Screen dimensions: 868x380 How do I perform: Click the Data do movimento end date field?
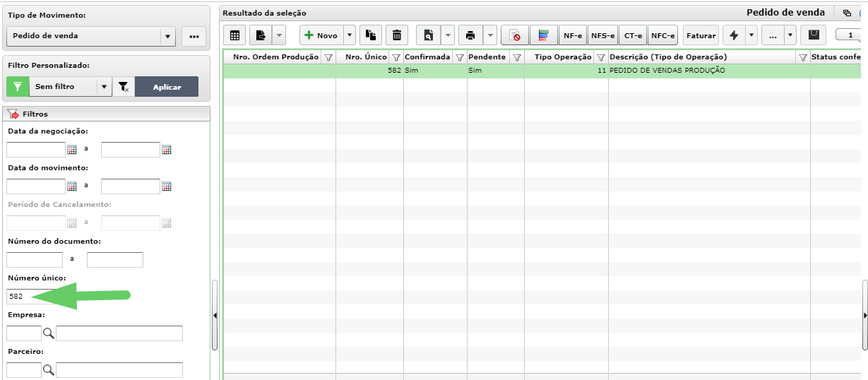click(x=131, y=186)
